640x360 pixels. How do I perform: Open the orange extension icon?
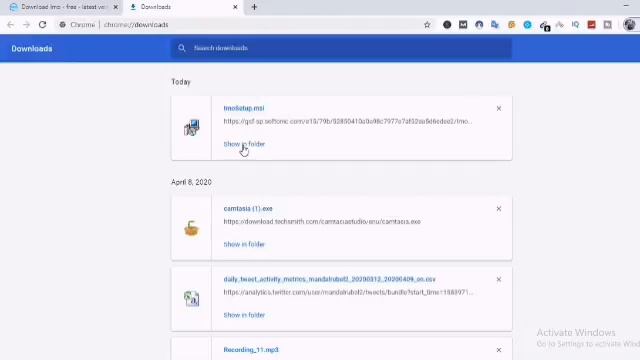pyautogui.click(x=511, y=25)
